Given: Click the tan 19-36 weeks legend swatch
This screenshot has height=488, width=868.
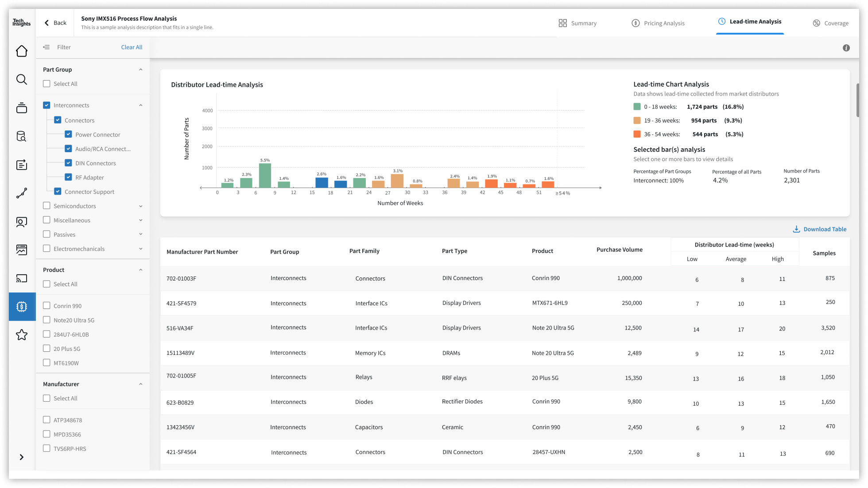Looking at the screenshot, I should [x=637, y=120].
